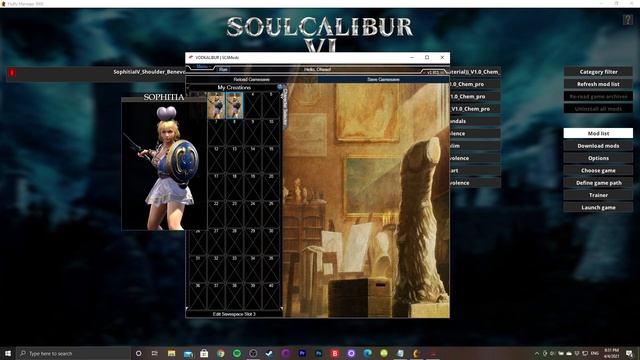Viewport: 640px width, 360px height.
Task: Open Google Chrome from taskbar
Action: tap(220, 353)
